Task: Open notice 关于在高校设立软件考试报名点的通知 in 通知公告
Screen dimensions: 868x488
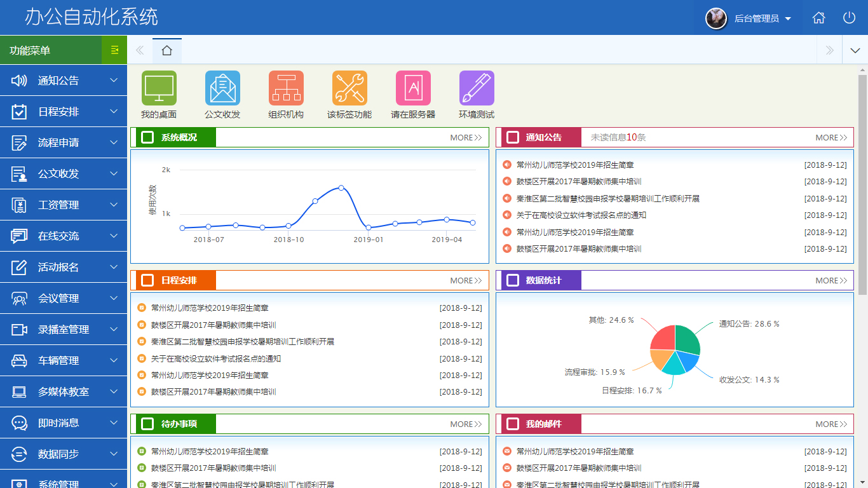Action: tap(581, 215)
